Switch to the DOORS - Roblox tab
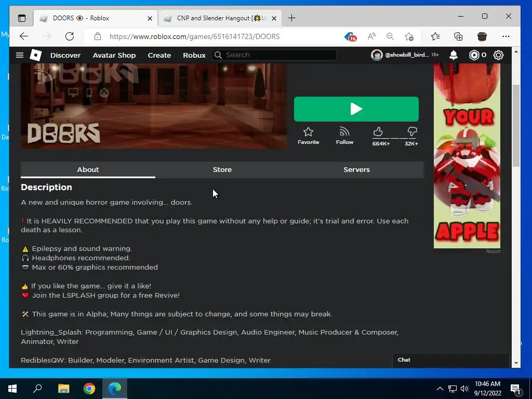532x399 pixels. click(96, 18)
